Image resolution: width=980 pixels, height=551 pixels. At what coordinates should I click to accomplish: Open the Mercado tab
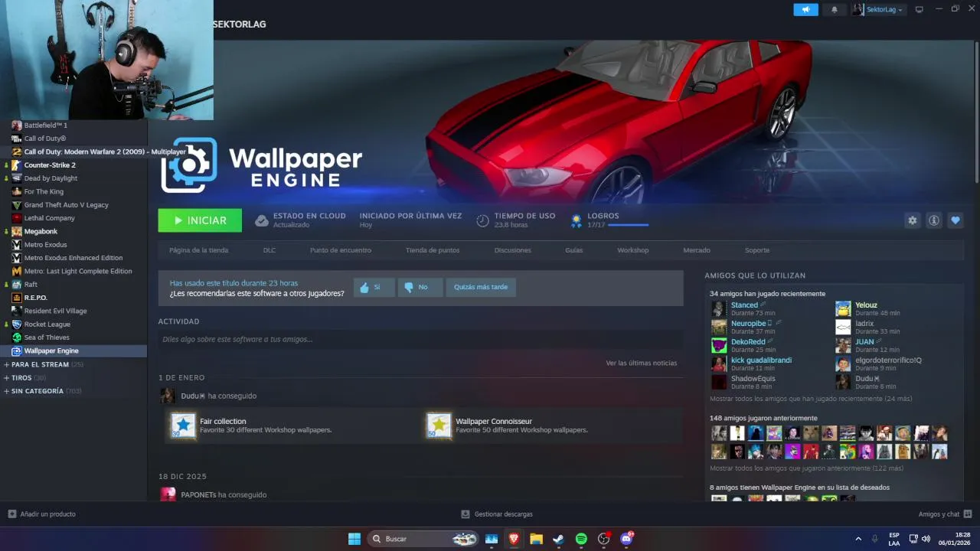click(697, 250)
